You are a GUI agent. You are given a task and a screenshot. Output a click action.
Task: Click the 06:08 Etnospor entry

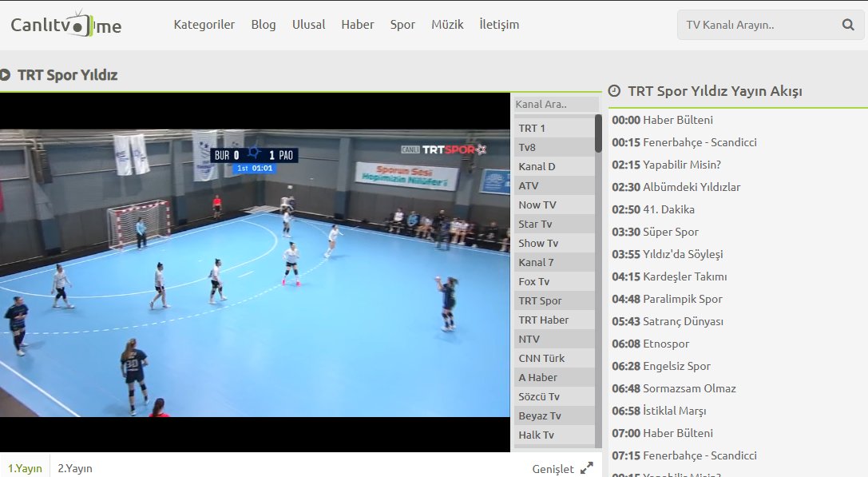coord(651,344)
